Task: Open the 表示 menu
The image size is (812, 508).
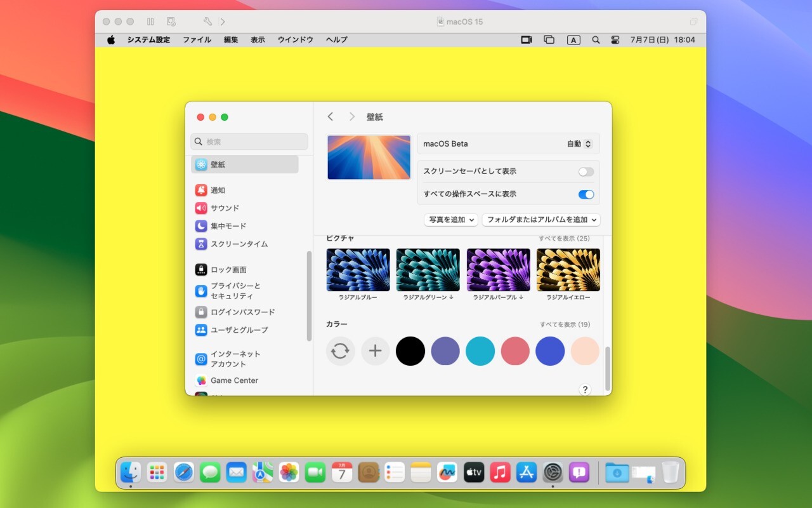Action: (258, 39)
